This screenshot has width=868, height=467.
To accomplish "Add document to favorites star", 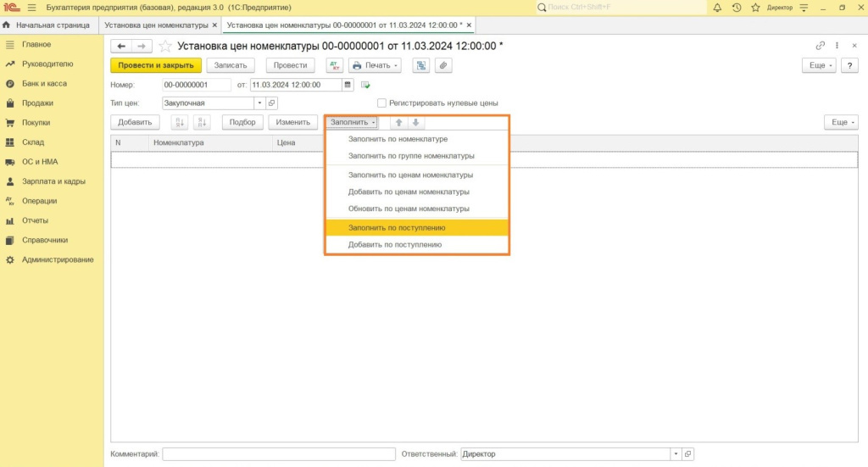I will pyautogui.click(x=165, y=46).
